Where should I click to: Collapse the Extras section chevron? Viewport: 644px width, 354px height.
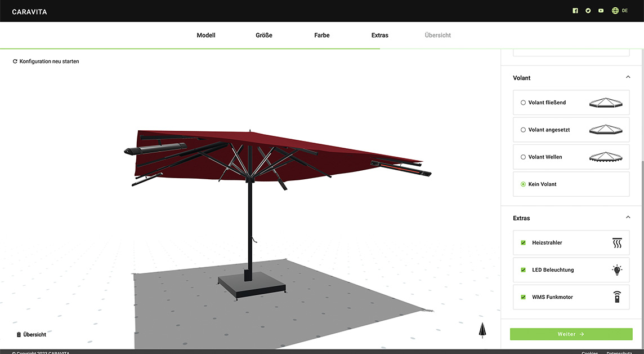tap(628, 218)
